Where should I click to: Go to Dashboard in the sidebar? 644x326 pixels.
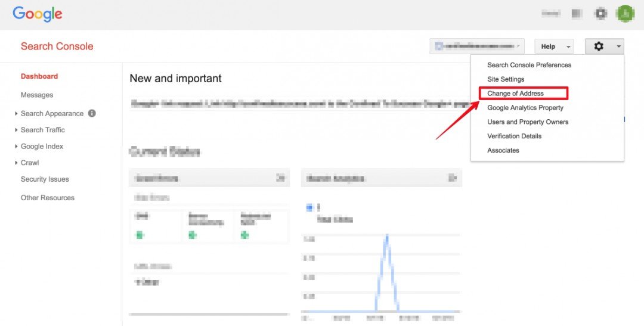point(39,76)
